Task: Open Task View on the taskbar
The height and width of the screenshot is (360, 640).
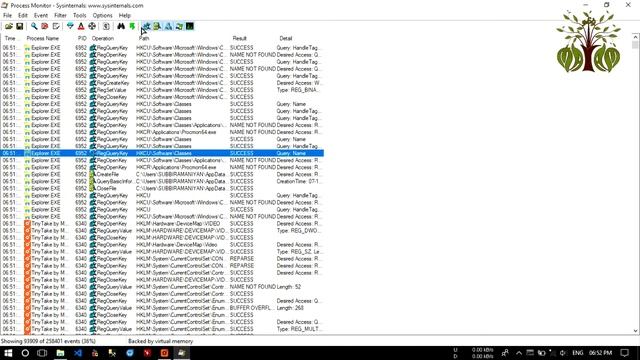Action: tap(42, 353)
